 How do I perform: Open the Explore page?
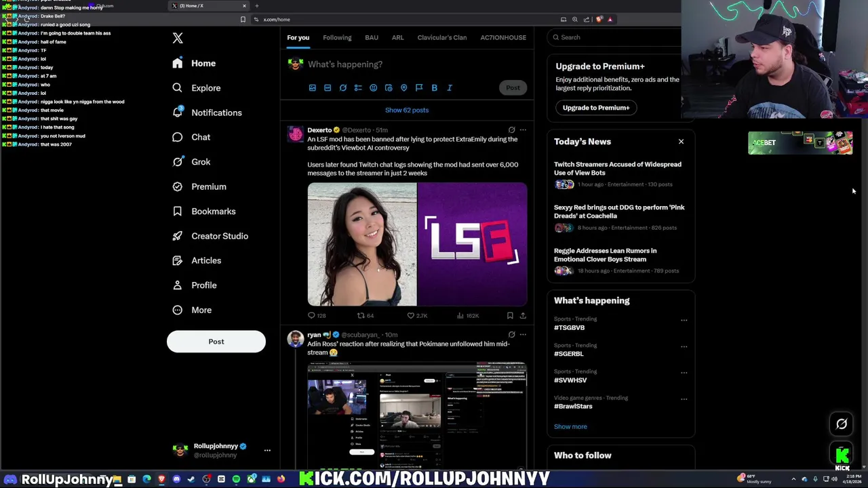197,88
